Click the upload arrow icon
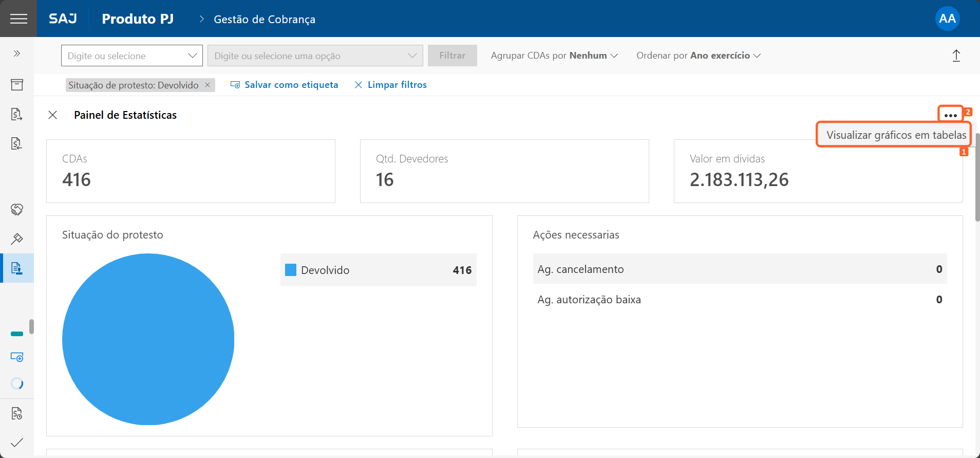980x458 pixels. click(x=956, y=56)
